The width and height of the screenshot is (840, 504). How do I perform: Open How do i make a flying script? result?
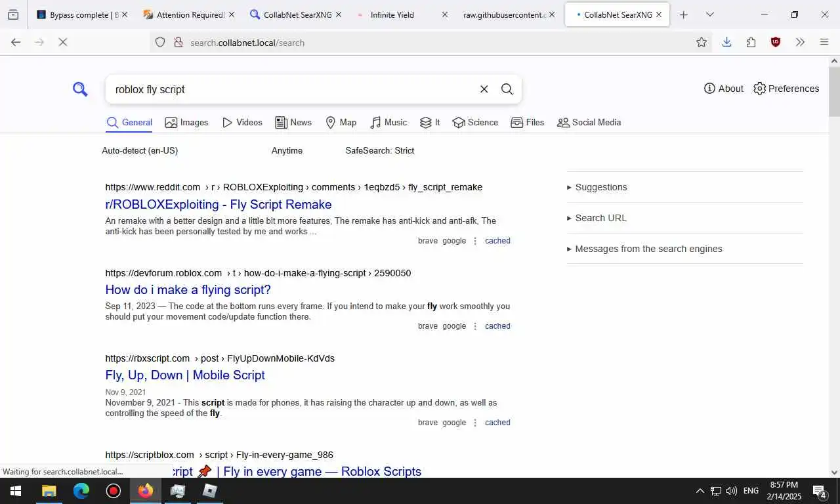[188, 289]
